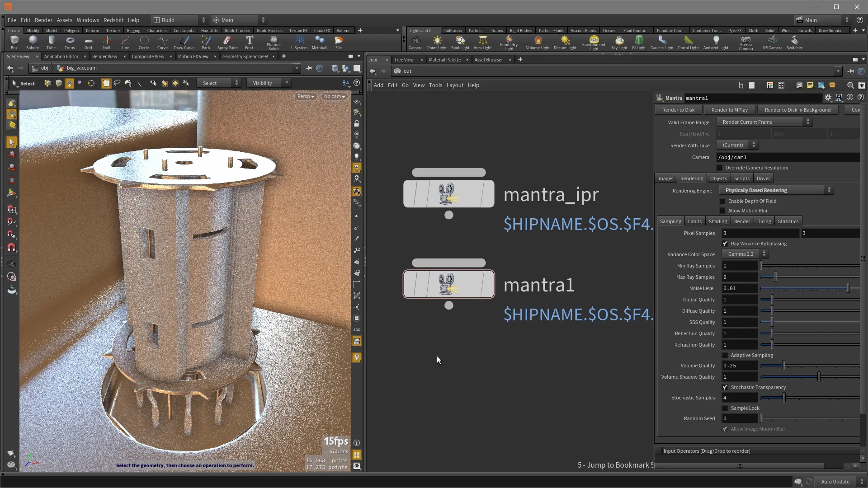
Task: Select the Torus shelf tool
Action: pyautogui.click(x=70, y=42)
